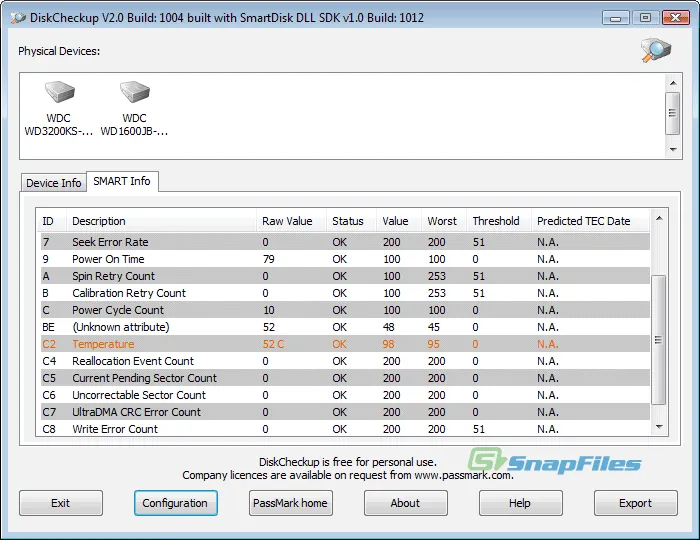
Task: Click the Predicted TEC Date column header
Action: [590, 221]
